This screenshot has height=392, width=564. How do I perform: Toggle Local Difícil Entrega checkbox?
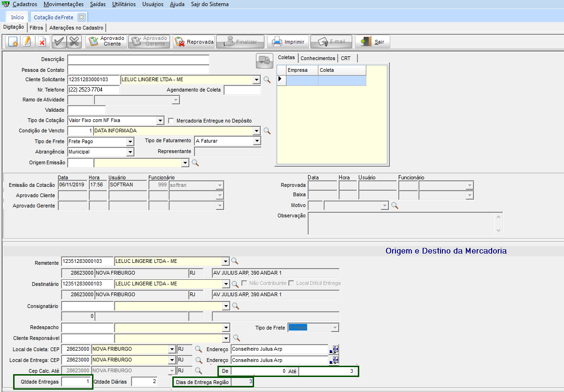(x=292, y=284)
